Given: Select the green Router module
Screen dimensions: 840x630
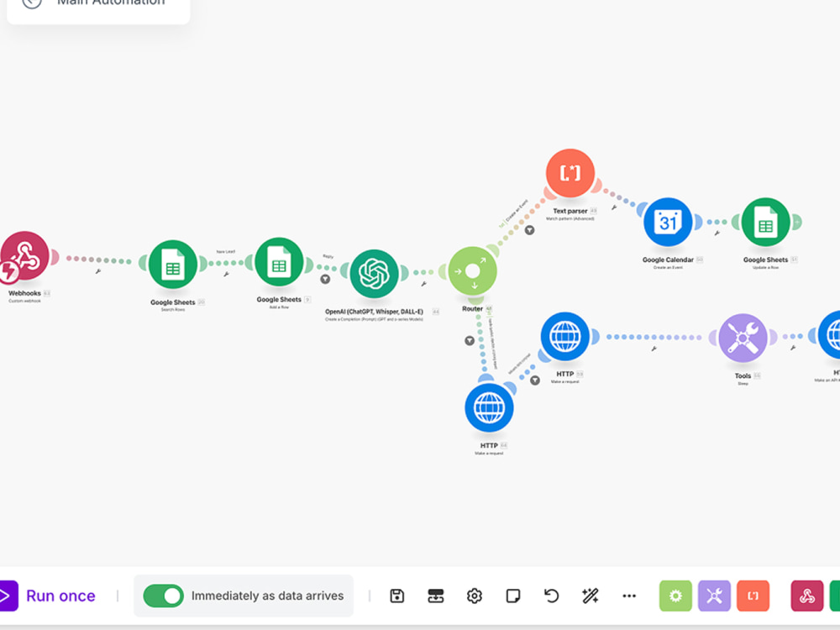Looking at the screenshot, I should (x=472, y=271).
